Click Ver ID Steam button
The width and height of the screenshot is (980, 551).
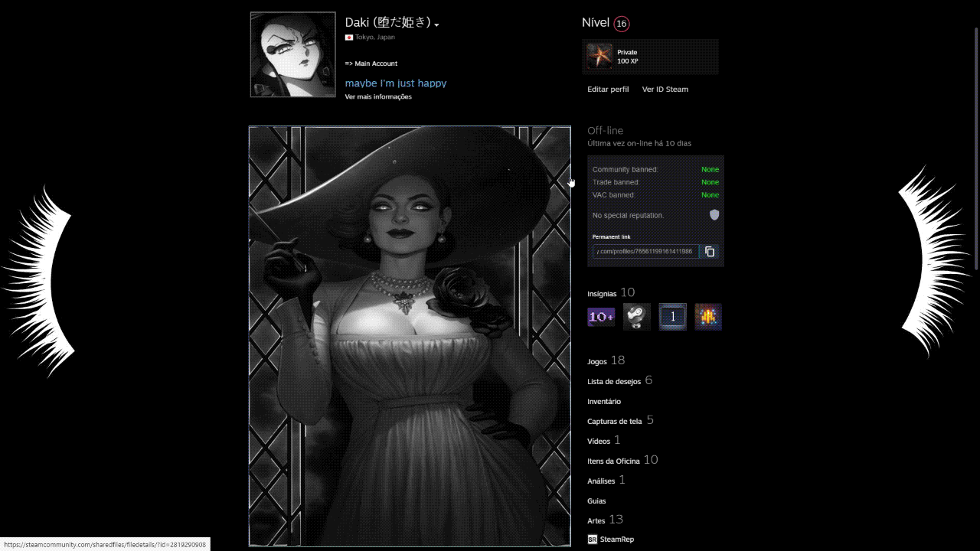click(x=665, y=90)
